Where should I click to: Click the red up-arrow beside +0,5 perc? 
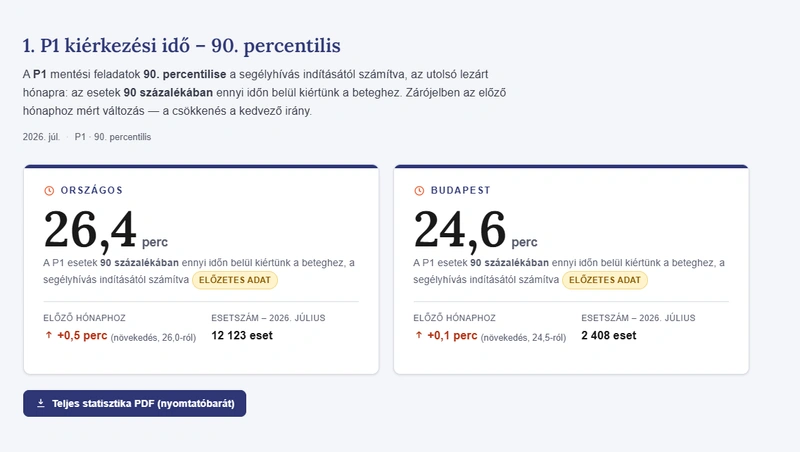(x=48, y=335)
